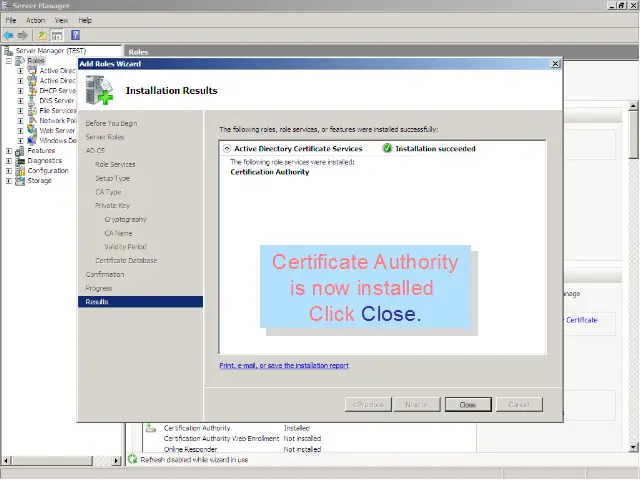
Task: Click the Online Responder row
Action: pyautogui.click(x=242, y=449)
